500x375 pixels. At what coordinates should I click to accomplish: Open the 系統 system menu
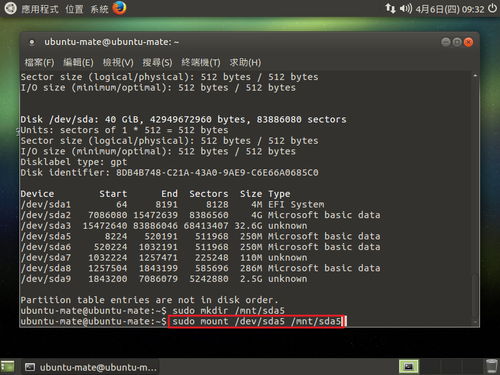(99, 9)
